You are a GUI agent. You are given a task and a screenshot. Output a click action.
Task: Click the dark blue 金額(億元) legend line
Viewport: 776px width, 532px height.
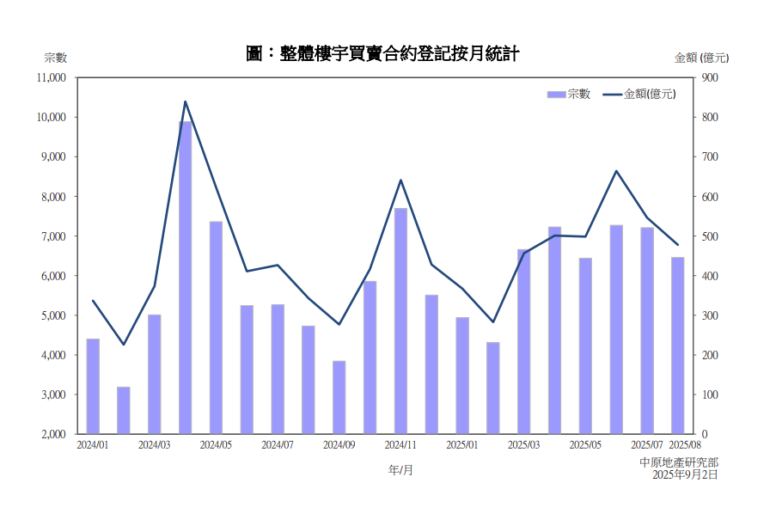click(x=612, y=94)
